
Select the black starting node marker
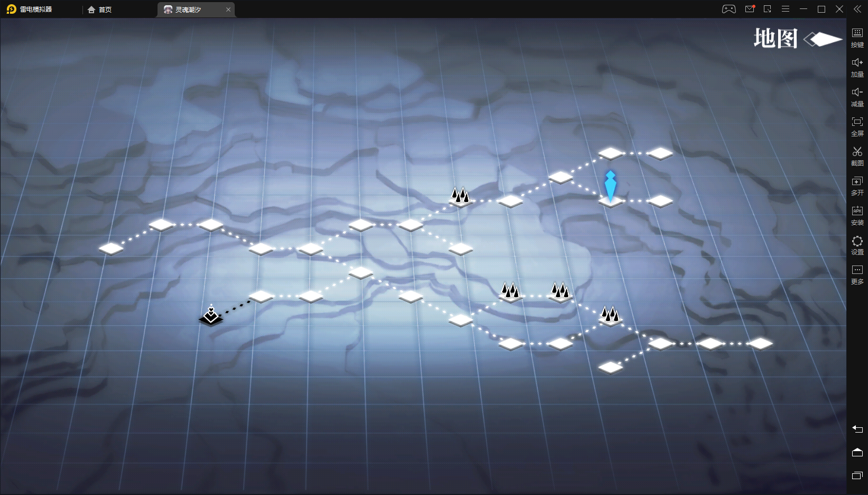tap(211, 316)
